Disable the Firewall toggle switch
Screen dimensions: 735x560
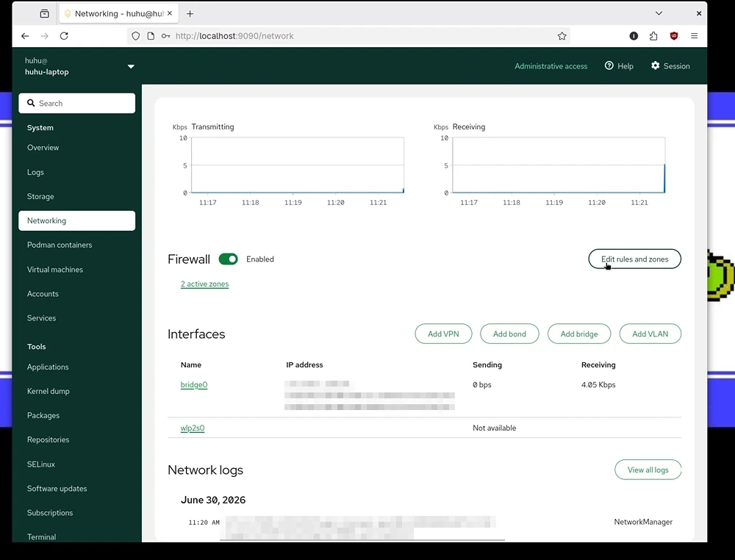229,259
